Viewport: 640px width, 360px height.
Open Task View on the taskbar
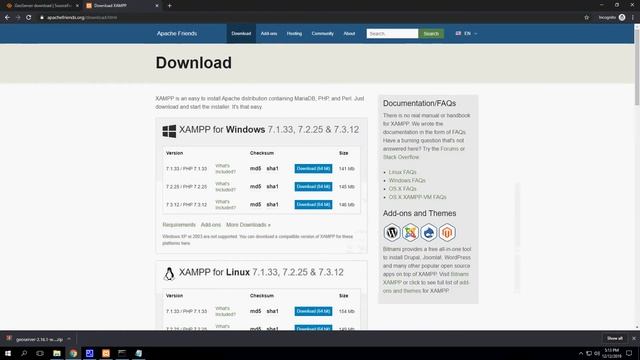point(40,353)
